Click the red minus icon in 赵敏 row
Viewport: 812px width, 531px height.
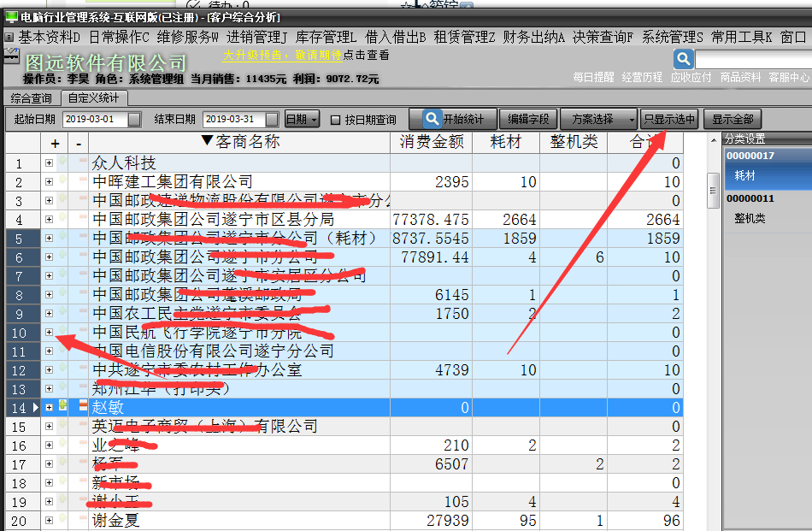tap(83, 406)
